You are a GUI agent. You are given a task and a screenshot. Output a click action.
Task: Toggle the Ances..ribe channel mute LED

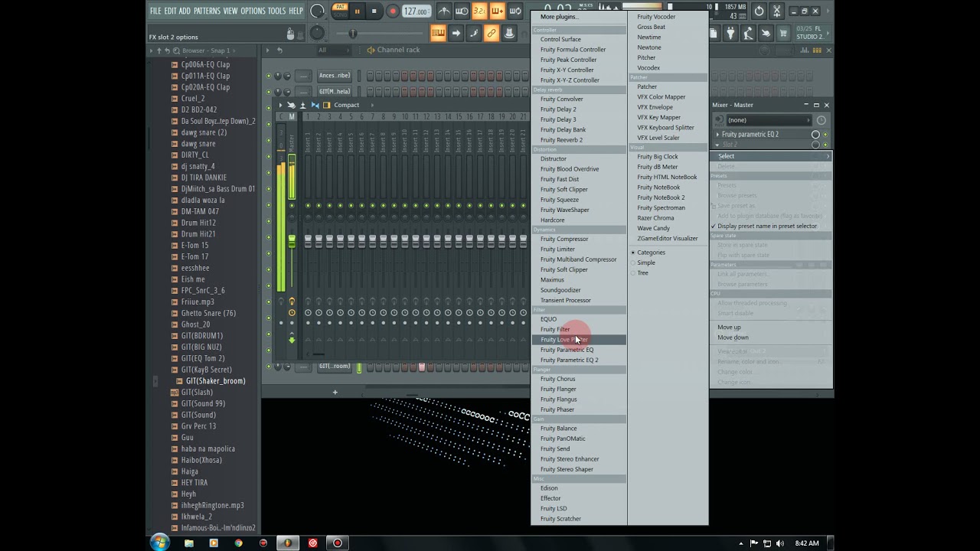(269, 76)
